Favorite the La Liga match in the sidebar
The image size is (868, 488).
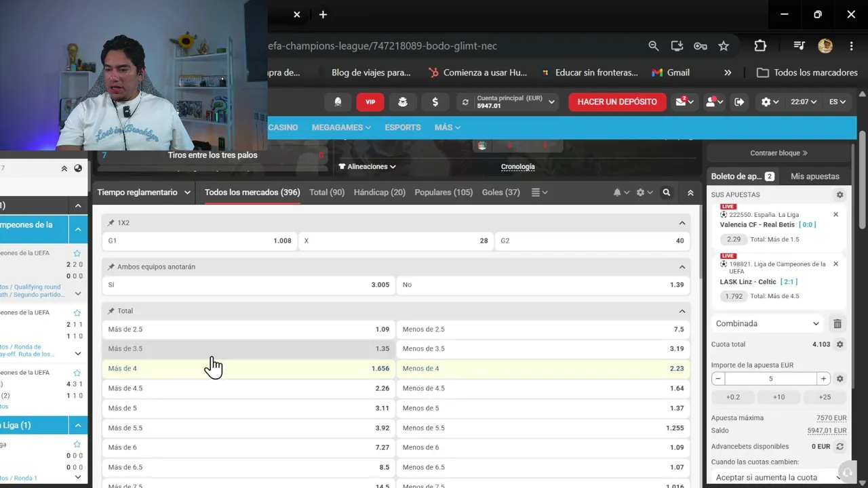[77, 445]
